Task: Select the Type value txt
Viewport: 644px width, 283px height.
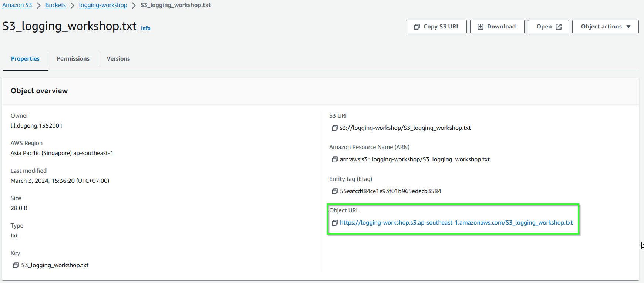Action: click(x=14, y=236)
